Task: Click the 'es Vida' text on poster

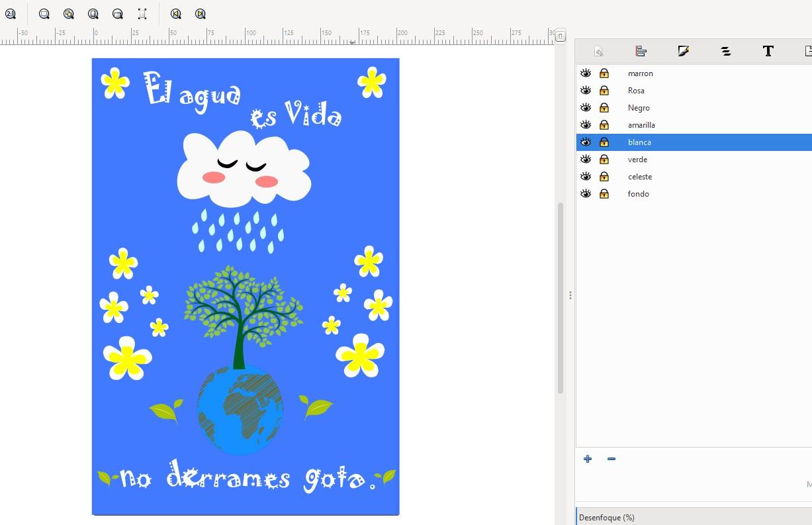Action: tap(296, 115)
